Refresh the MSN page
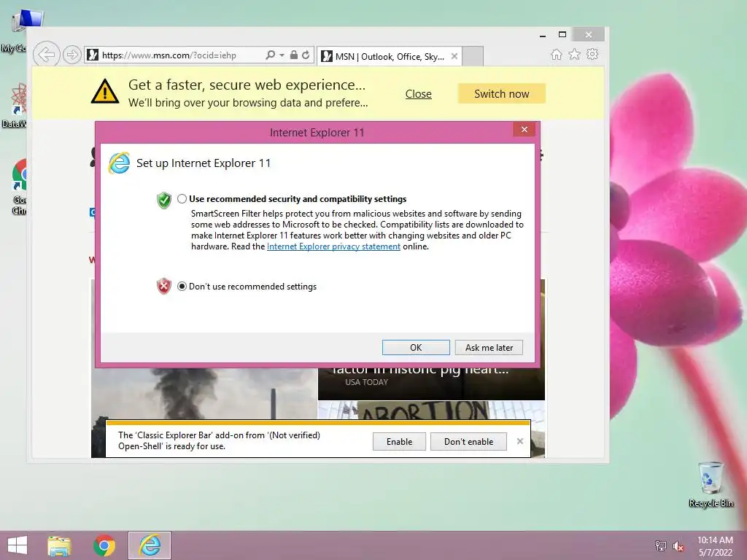This screenshot has height=560, width=747. click(x=306, y=55)
